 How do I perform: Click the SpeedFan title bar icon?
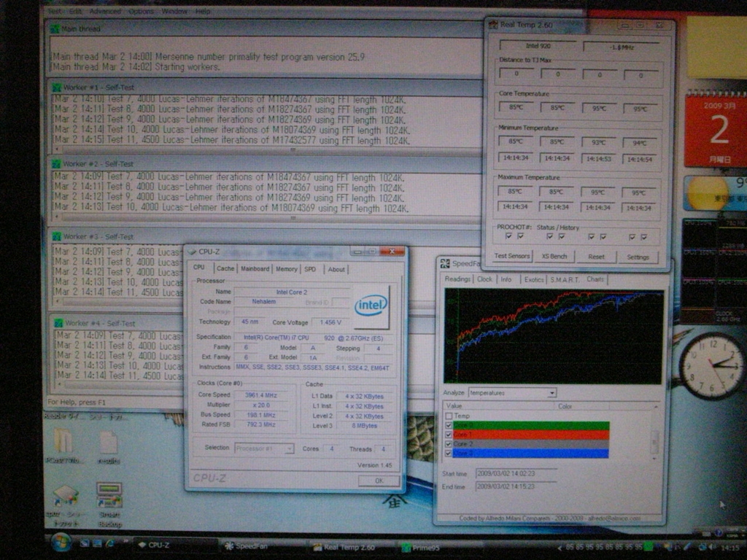coord(445,263)
